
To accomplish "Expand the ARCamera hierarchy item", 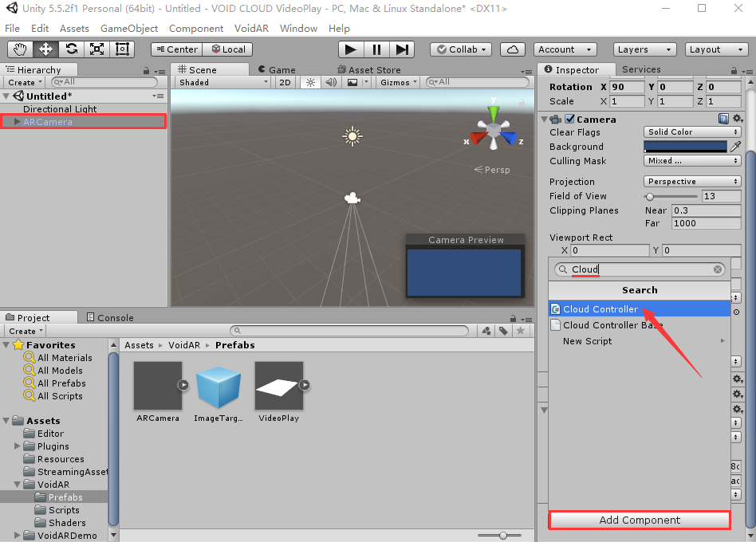I will point(17,122).
